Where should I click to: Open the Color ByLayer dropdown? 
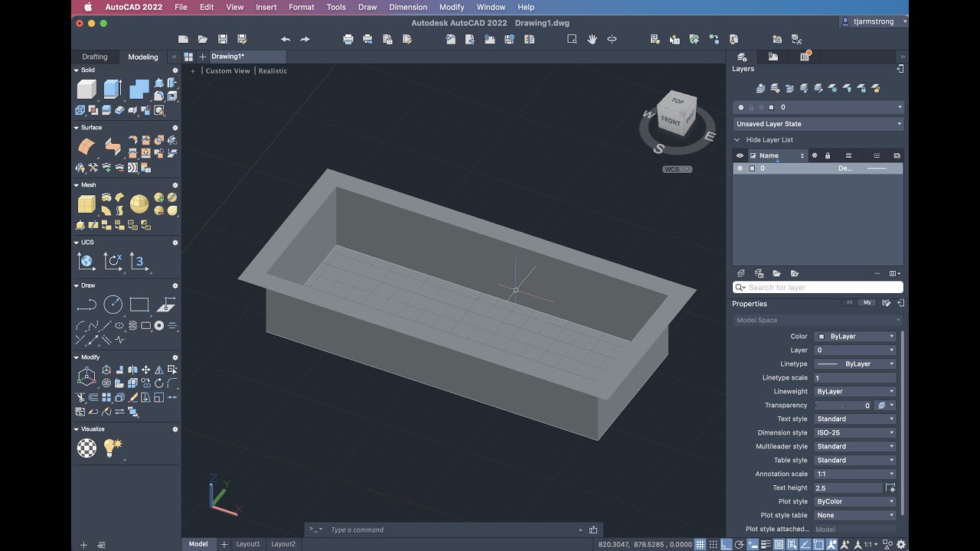click(854, 336)
